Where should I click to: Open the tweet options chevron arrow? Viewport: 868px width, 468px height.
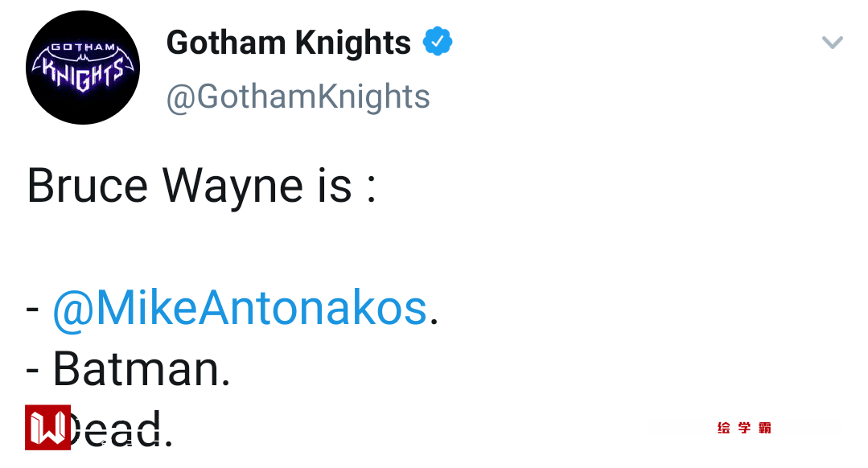(x=832, y=43)
